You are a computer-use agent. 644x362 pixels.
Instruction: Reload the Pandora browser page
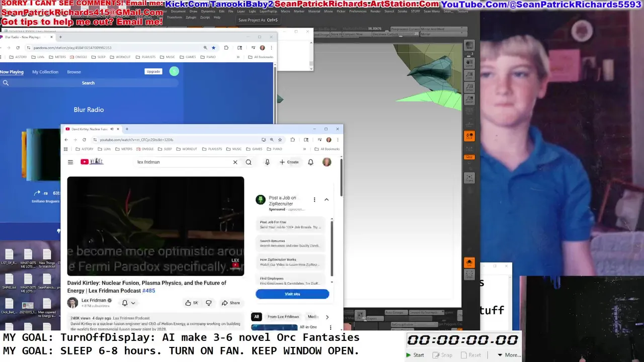point(18,48)
